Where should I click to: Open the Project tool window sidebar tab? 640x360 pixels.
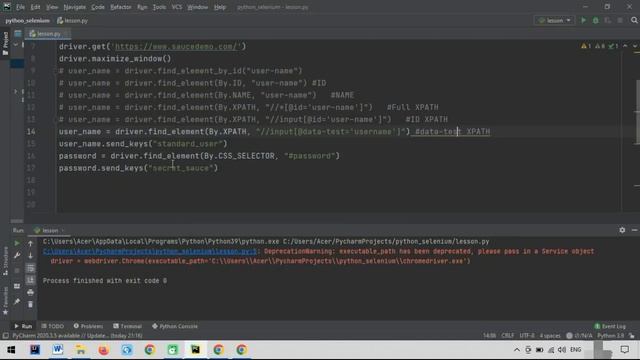click(x=5, y=43)
